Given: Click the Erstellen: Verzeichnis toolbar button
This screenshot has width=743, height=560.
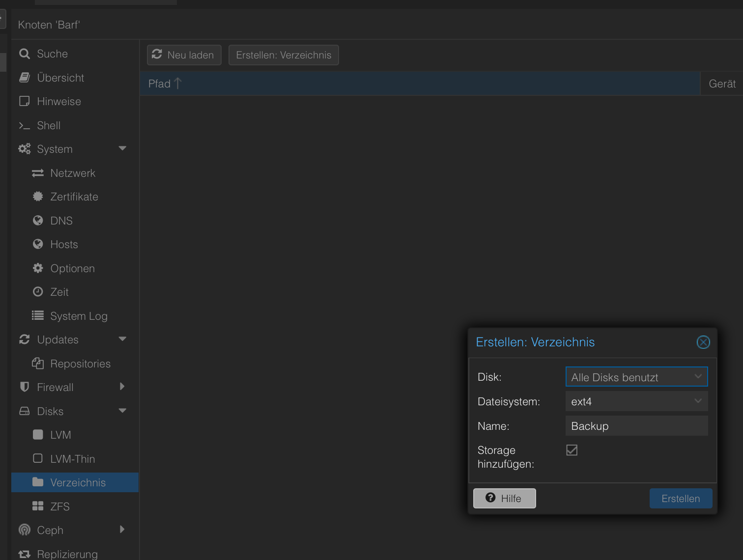Looking at the screenshot, I should 284,55.
